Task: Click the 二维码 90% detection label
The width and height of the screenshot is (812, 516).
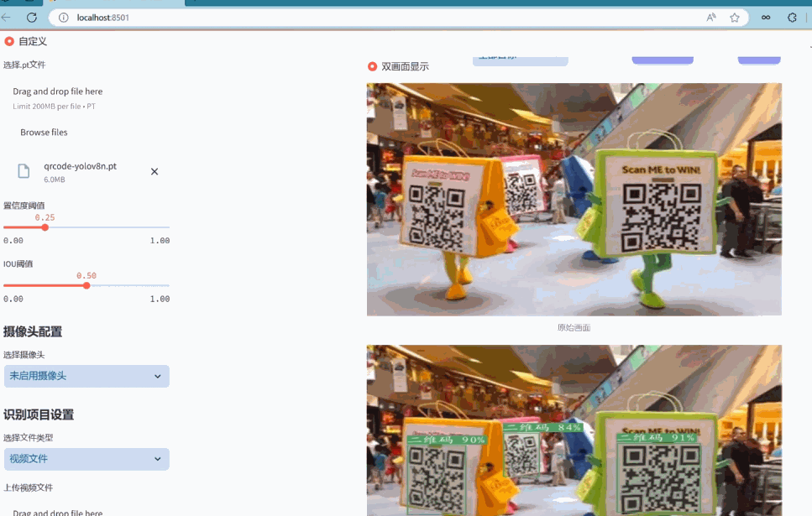Action: point(447,440)
